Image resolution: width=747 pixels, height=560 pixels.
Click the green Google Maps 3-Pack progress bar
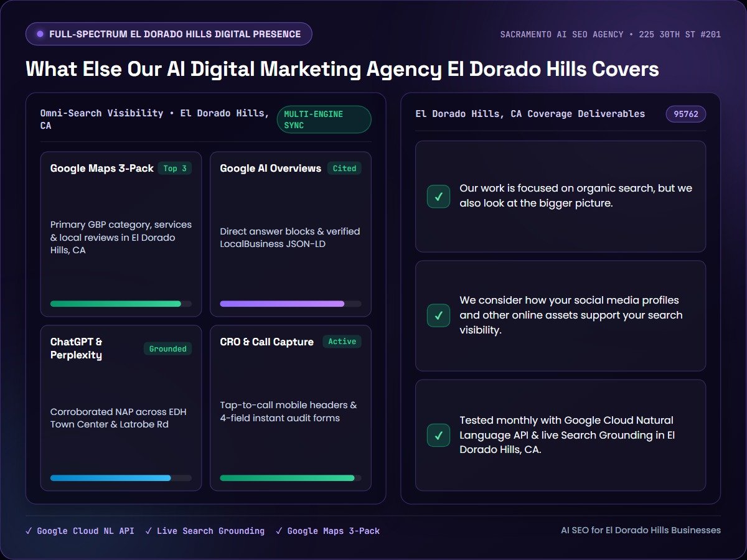(x=121, y=304)
